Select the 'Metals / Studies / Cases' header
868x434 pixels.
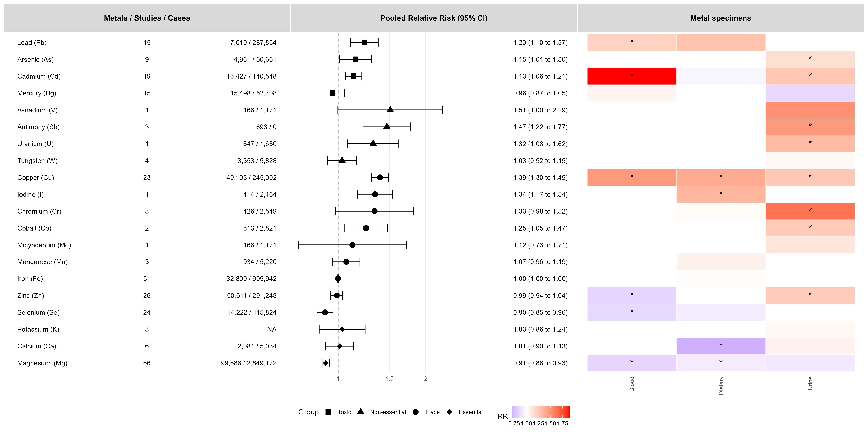(x=147, y=18)
